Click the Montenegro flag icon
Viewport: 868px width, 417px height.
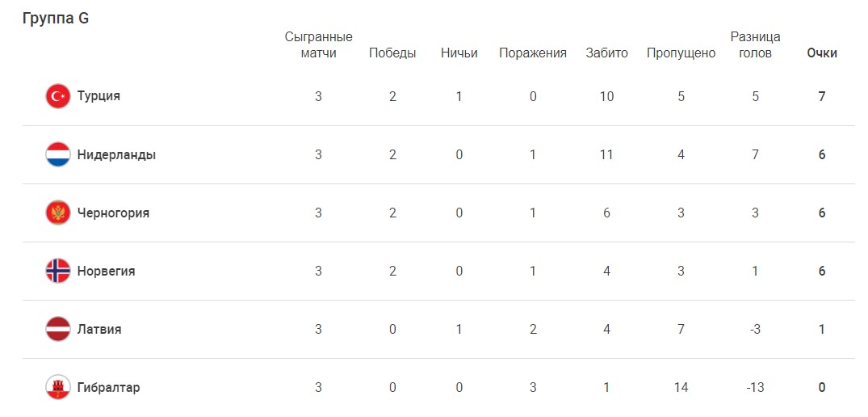pyautogui.click(x=57, y=213)
